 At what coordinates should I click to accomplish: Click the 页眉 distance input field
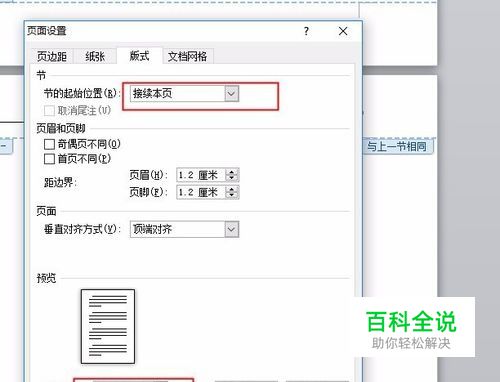tap(201, 175)
